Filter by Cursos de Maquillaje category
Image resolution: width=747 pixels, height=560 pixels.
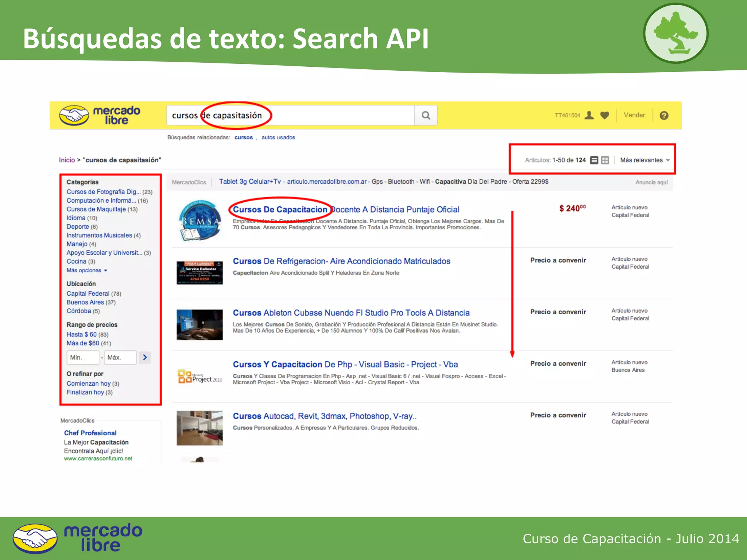[96, 209]
